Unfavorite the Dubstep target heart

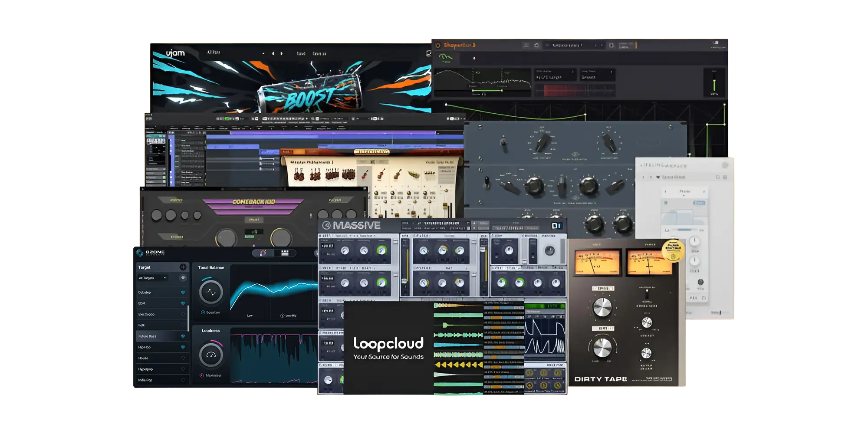[183, 292]
